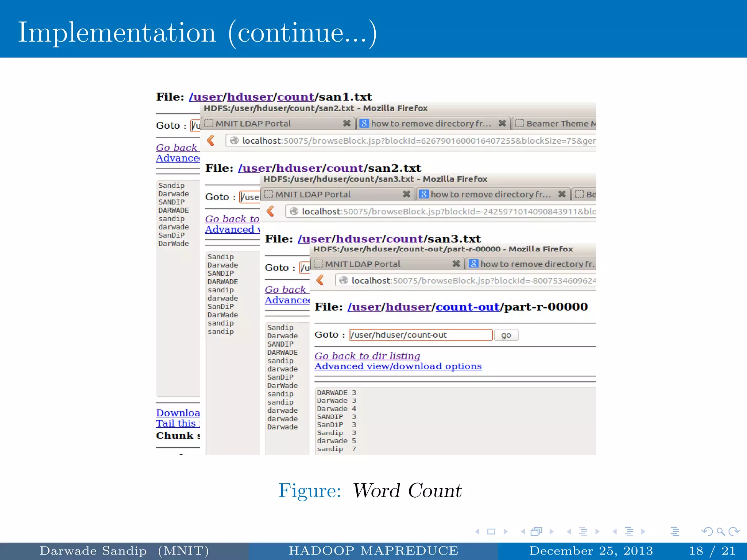Click 'HADOOP MAPREDUCE' footer title

pyautogui.click(x=373, y=551)
